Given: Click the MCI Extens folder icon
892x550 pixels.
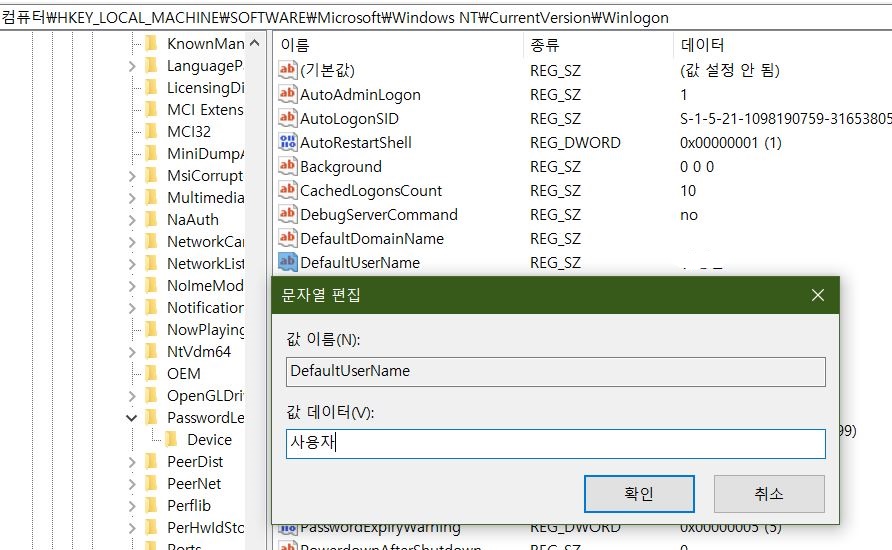Looking at the screenshot, I should pos(151,109).
